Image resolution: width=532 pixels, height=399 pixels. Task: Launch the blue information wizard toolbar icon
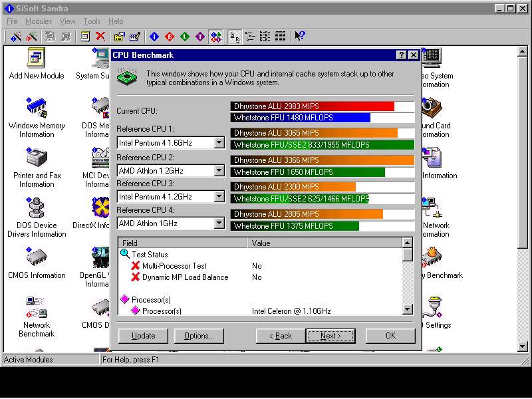tap(15, 37)
